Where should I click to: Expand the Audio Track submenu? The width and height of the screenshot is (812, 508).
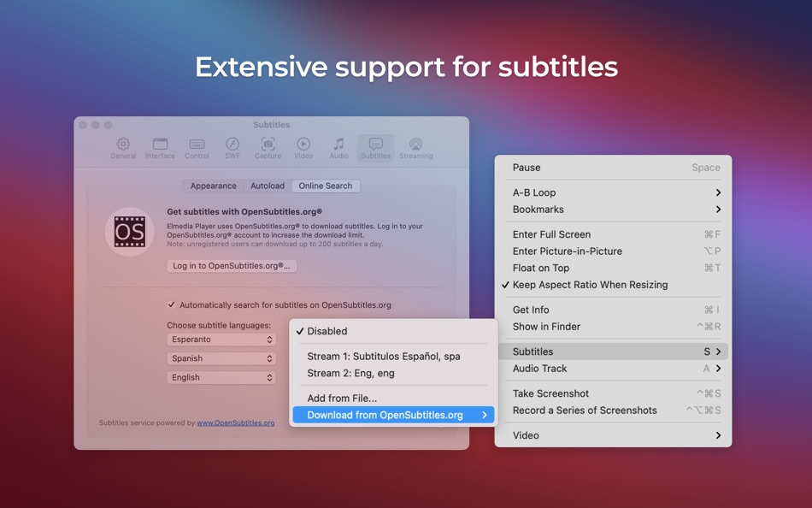[x=542, y=369]
